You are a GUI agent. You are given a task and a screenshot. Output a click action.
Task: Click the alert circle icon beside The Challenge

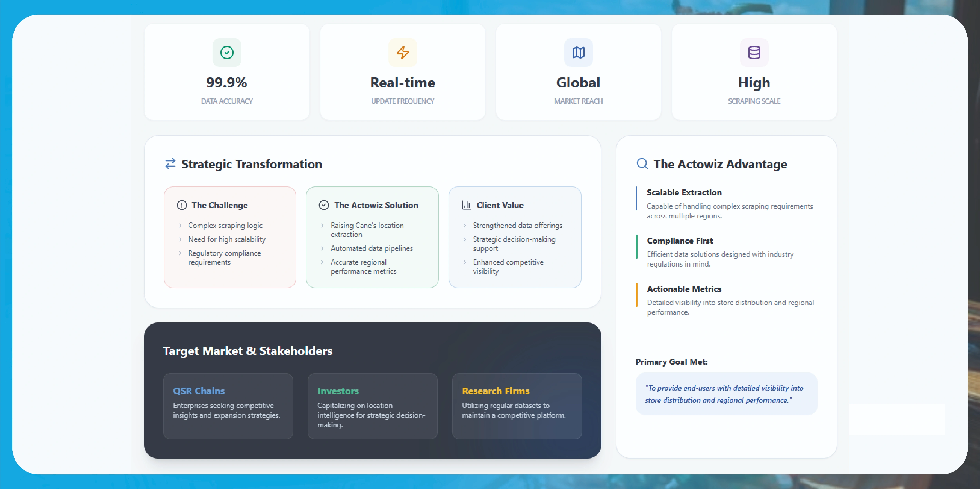182,205
